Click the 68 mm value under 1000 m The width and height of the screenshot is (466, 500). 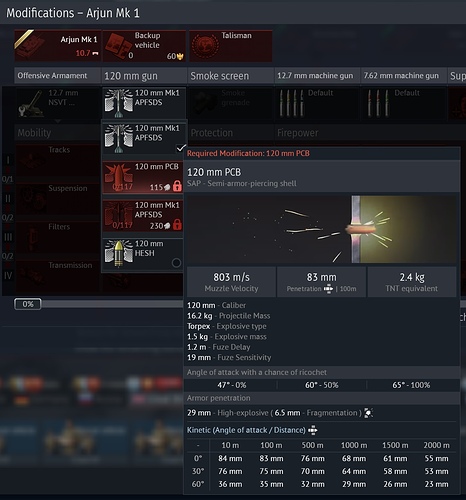pyautogui.click(x=354, y=458)
